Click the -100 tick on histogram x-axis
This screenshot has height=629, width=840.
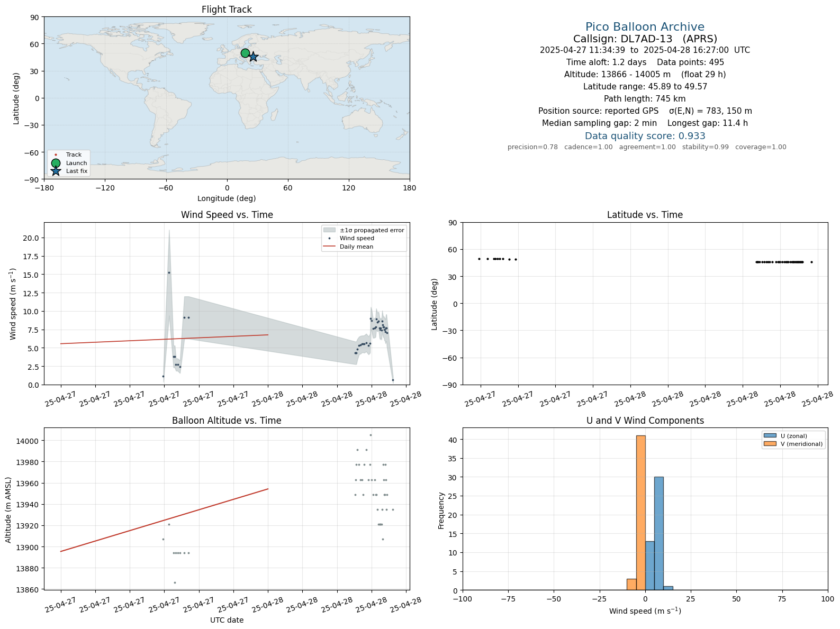point(463,599)
